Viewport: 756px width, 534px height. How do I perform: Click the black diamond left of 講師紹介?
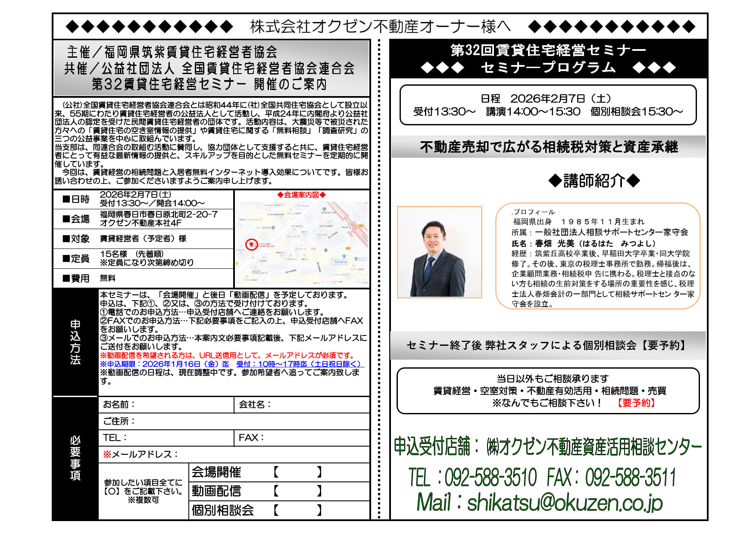coord(555,181)
